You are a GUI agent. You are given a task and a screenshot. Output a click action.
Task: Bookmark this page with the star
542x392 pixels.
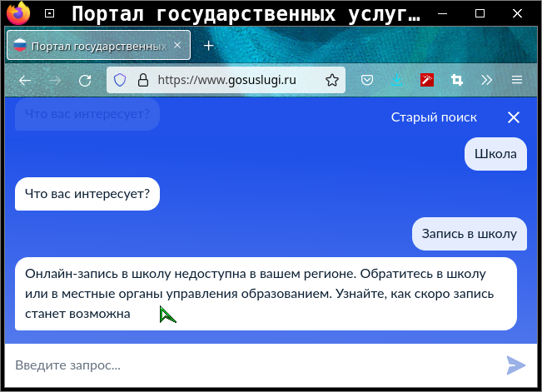(332, 80)
